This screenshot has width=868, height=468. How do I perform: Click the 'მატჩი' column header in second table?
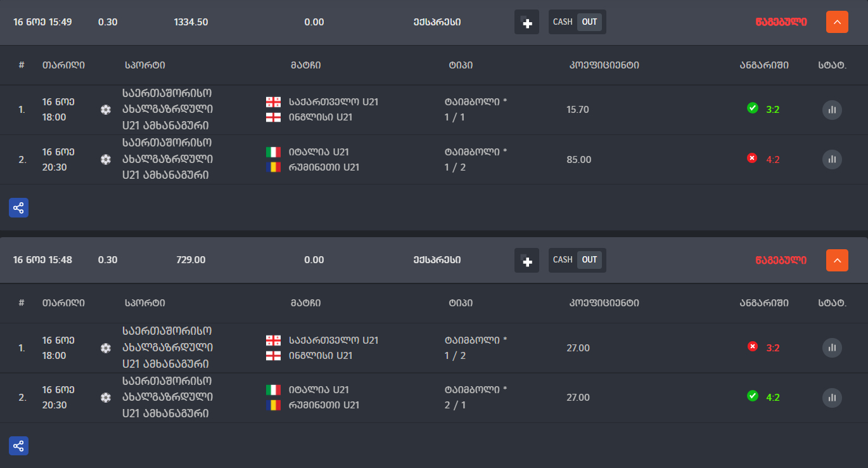pyautogui.click(x=305, y=303)
